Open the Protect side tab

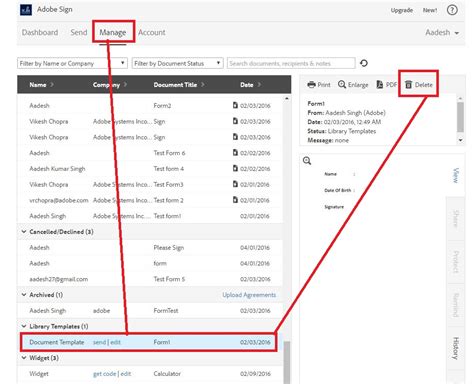click(x=455, y=262)
